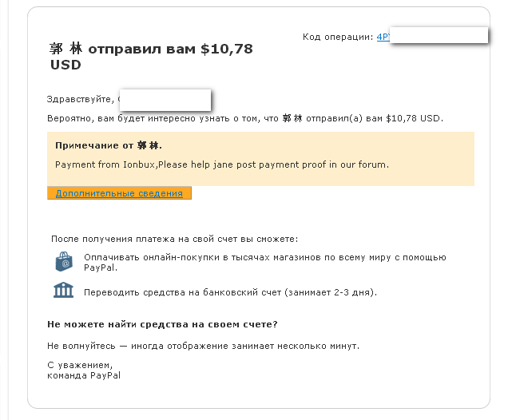Click the Переводить средства на банковский счет text
516x420 pixels.
[x=230, y=292]
